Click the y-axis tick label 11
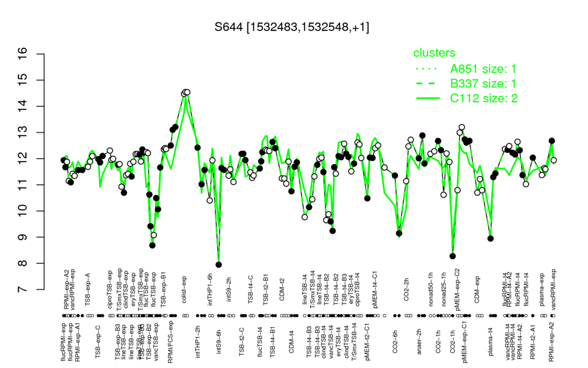The height and width of the screenshot is (368, 588). [23, 185]
